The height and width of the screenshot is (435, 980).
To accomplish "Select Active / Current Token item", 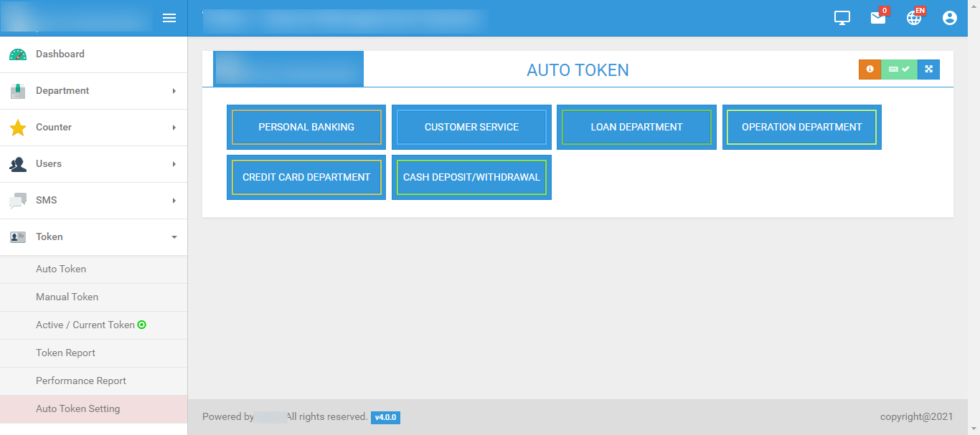I will point(85,325).
